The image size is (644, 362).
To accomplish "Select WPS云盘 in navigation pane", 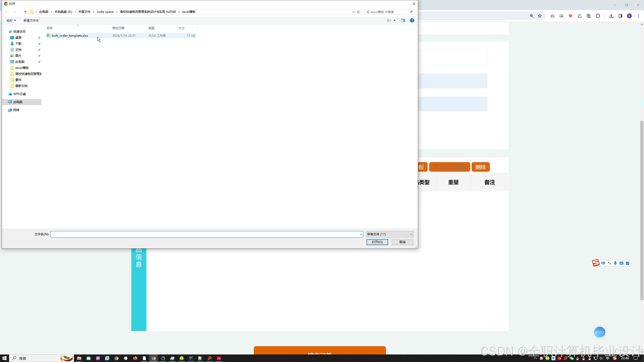I will [19, 94].
